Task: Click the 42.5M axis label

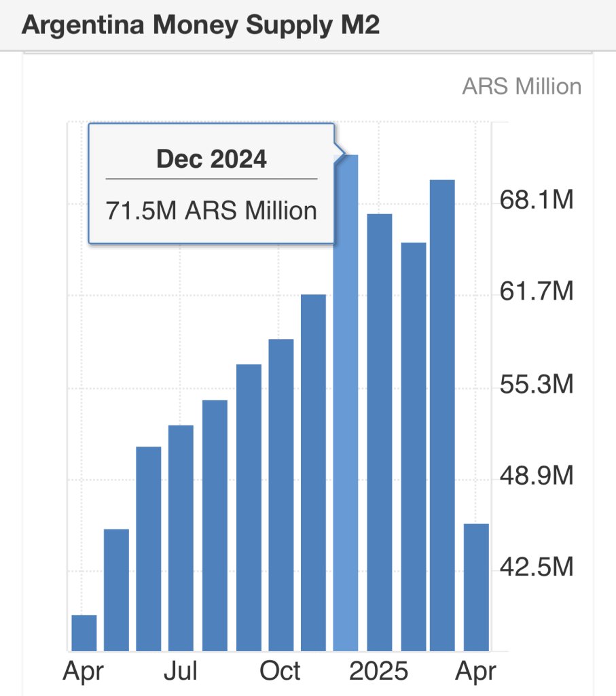Action: click(x=537, y=567)
